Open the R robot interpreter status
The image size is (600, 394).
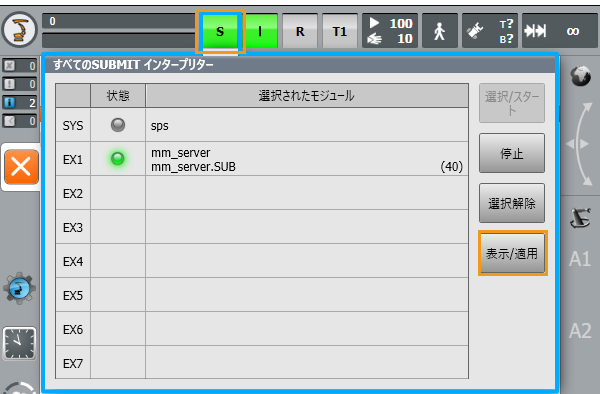(300, 31)
